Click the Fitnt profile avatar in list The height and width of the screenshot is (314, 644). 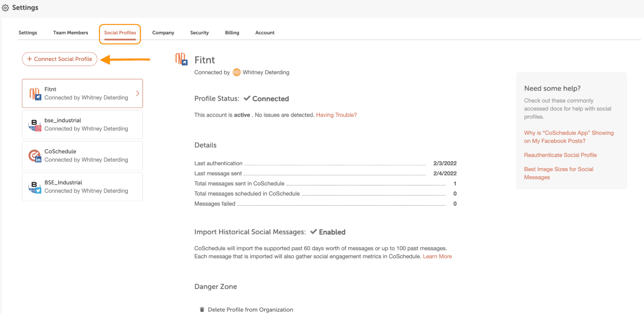click(x=35, y=94)
